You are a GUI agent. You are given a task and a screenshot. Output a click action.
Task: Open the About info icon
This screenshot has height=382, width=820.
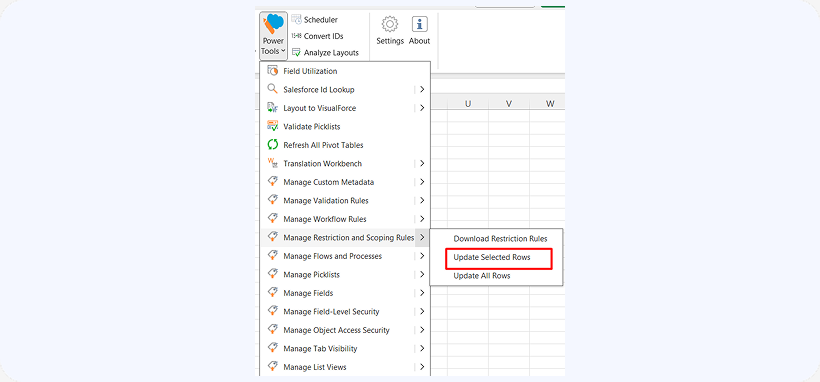point(419,25)
